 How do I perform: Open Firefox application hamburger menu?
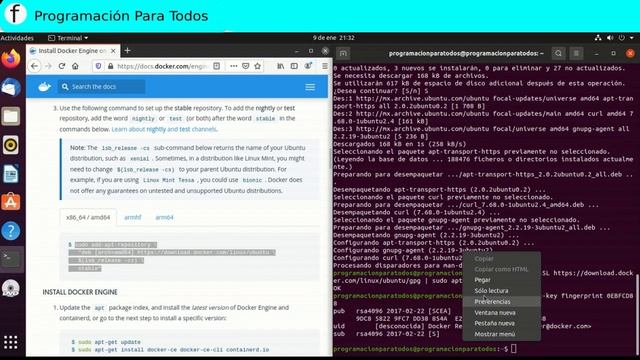[324, 66]
